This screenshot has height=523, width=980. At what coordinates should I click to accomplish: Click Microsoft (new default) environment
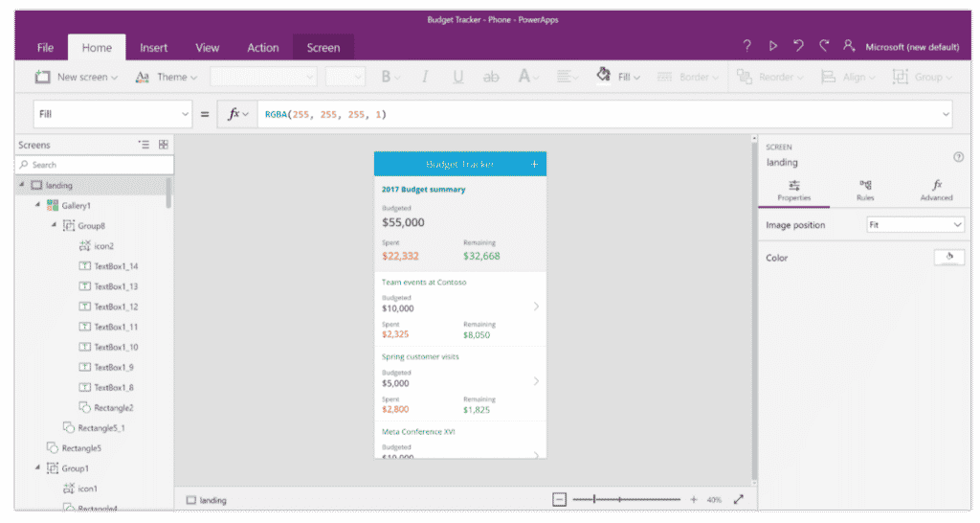point(912,47)
